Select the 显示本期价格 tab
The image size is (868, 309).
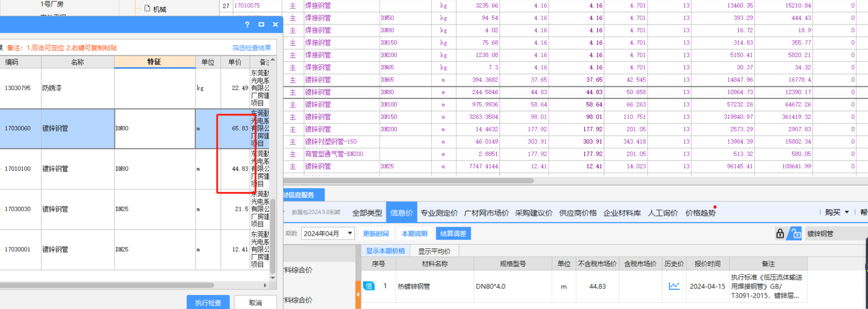point(385,251)
